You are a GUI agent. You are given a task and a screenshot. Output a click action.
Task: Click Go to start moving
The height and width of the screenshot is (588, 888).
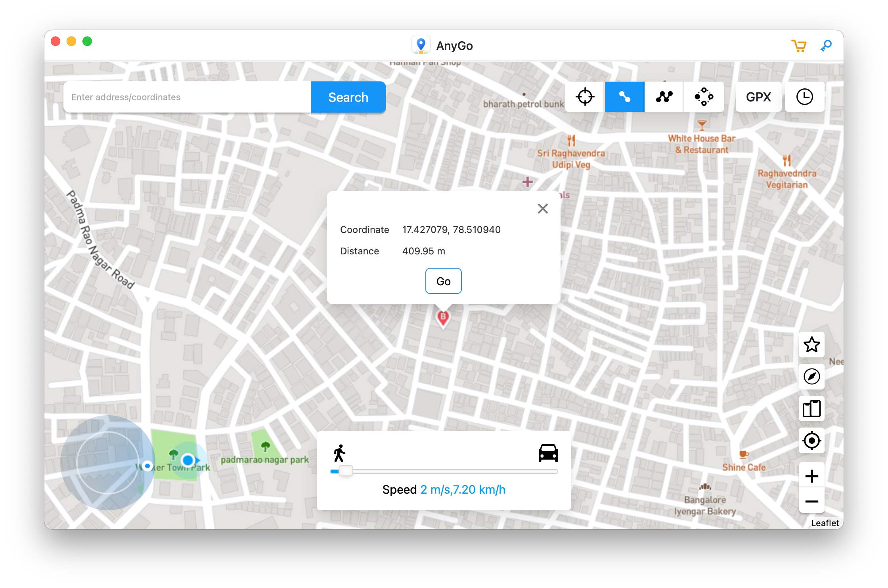(443, 281)
